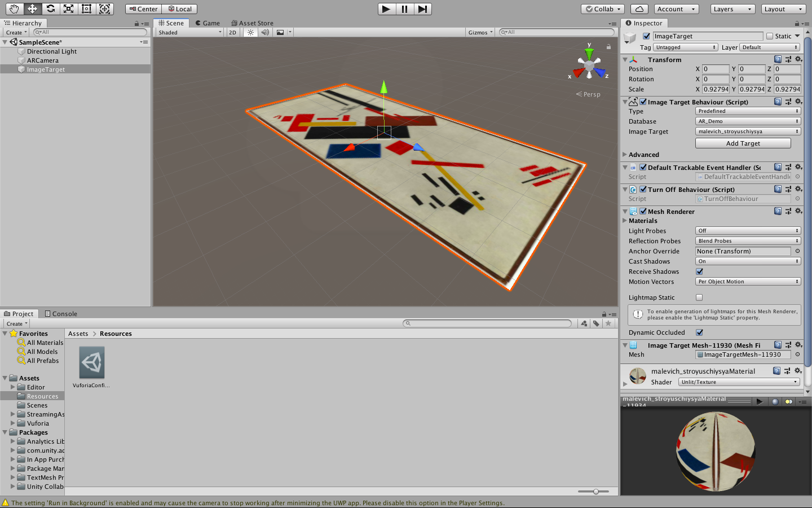
Task: Search by type in Project panel
Action: pyautogui.click(x=584, y=323)
